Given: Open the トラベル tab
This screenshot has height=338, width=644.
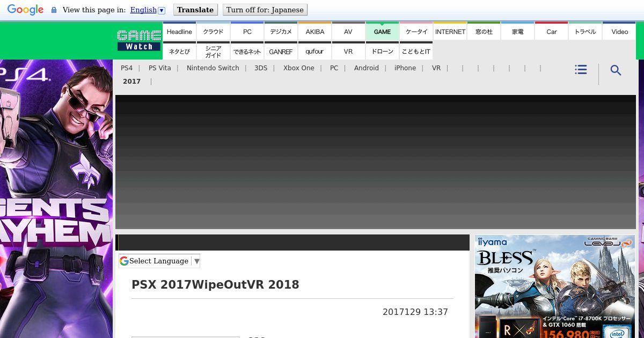Looking at the screenshot, I should click(x=585, y=31).
